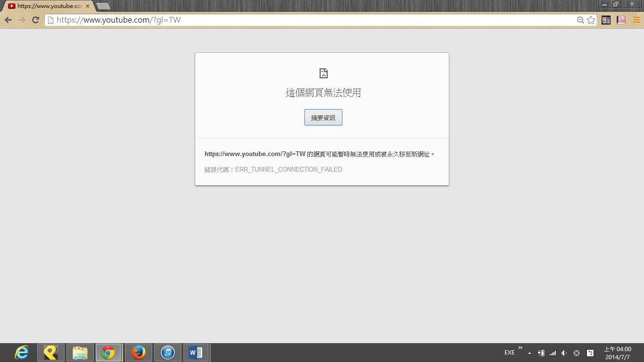Expand the EXE toolbar double chevron
Image resolution: width=644 pixels, height=362 pixels.
[520, 348]
